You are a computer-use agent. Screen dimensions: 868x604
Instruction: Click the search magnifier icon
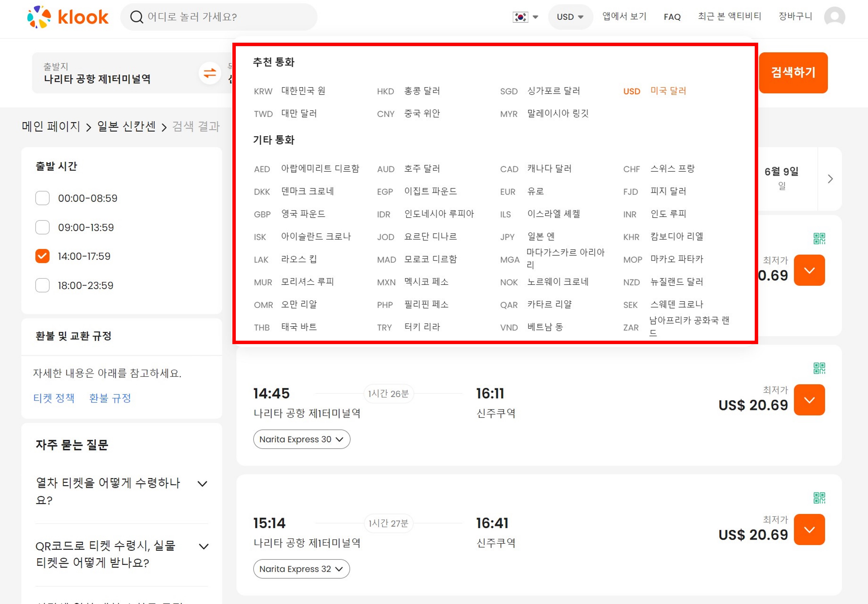click(x=136, y=17)
